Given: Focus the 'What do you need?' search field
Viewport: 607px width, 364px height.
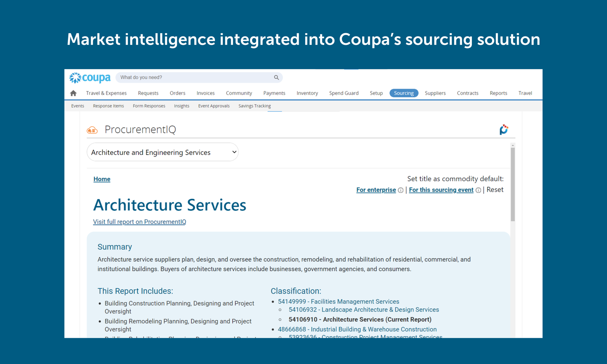Looking at the screenshot, I should tap(199, 77).
